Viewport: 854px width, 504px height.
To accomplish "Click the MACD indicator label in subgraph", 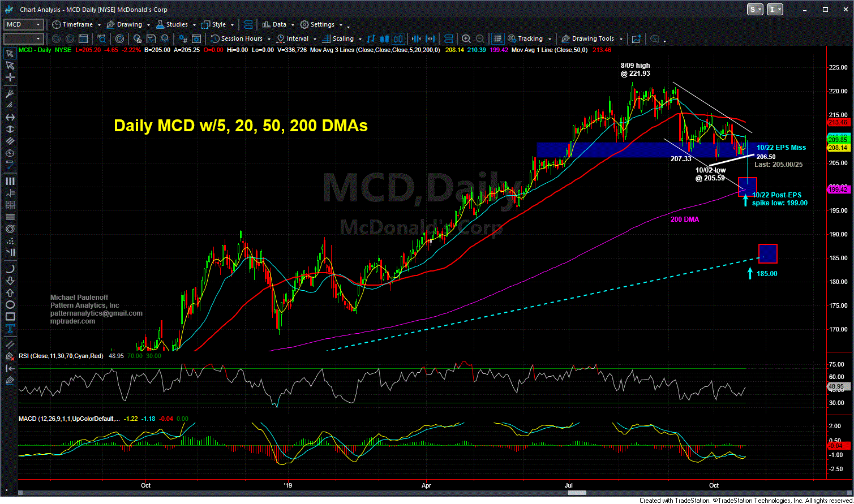I will click(x=68, y=419).
